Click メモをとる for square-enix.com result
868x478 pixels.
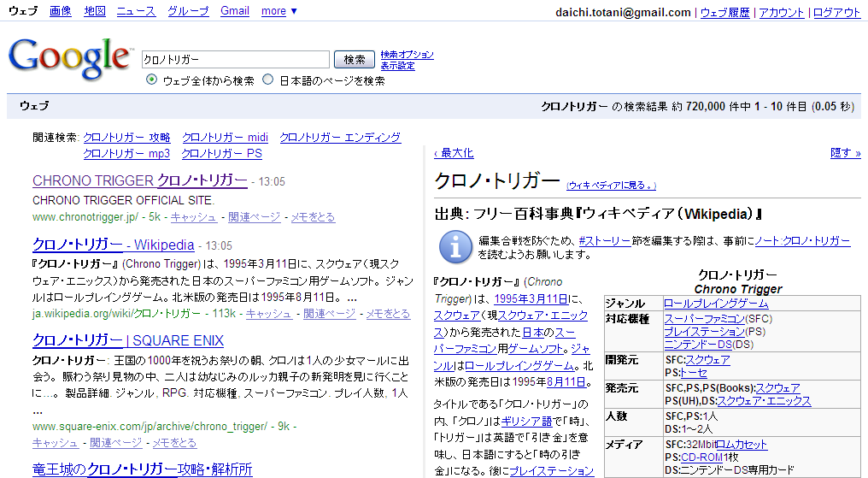click(x=174, y=443)
